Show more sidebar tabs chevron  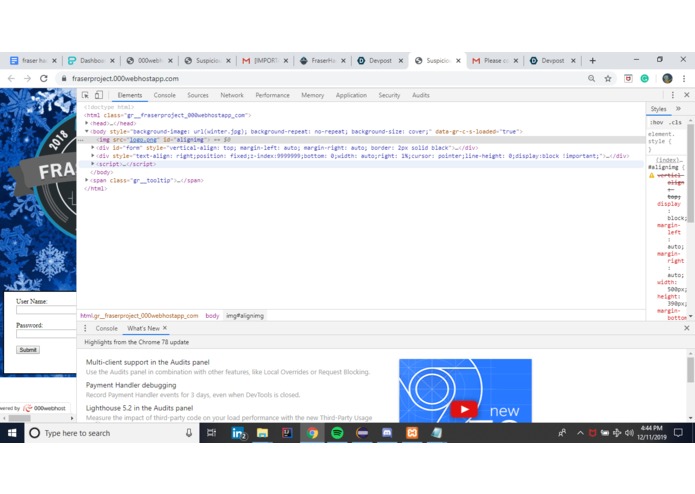click(x=678, y=109)
